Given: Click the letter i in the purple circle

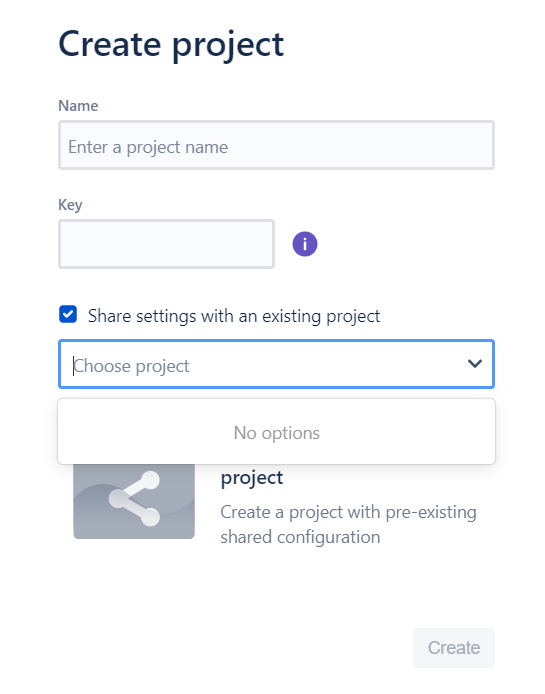Looking at the screenshot, I should [305, 244].
